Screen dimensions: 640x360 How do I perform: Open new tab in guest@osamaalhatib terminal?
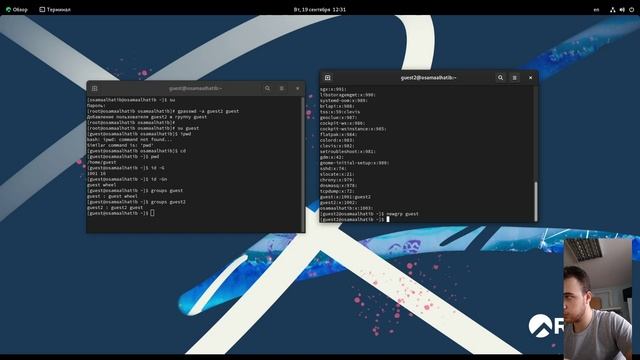(95, 88)
